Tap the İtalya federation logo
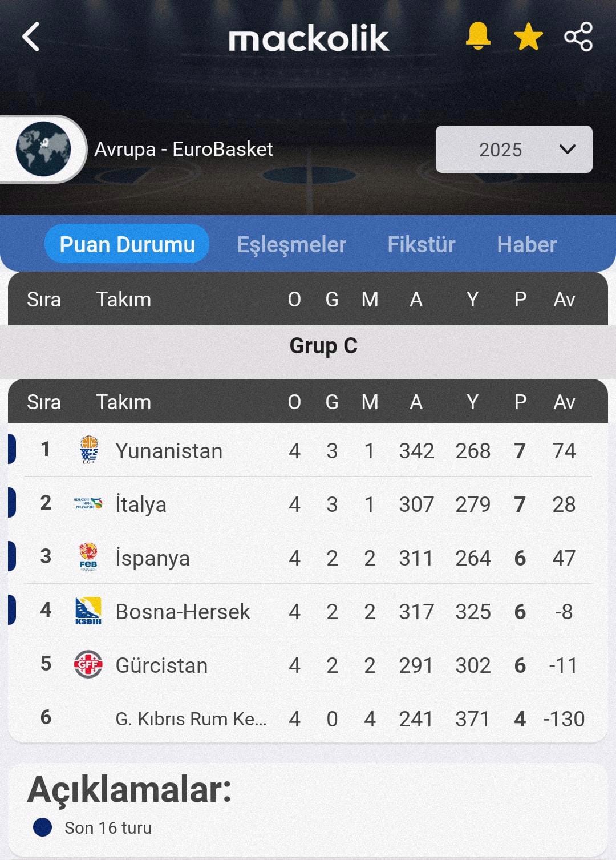The height and width of the screenshot is (860, 616). [x=88, y=503]
